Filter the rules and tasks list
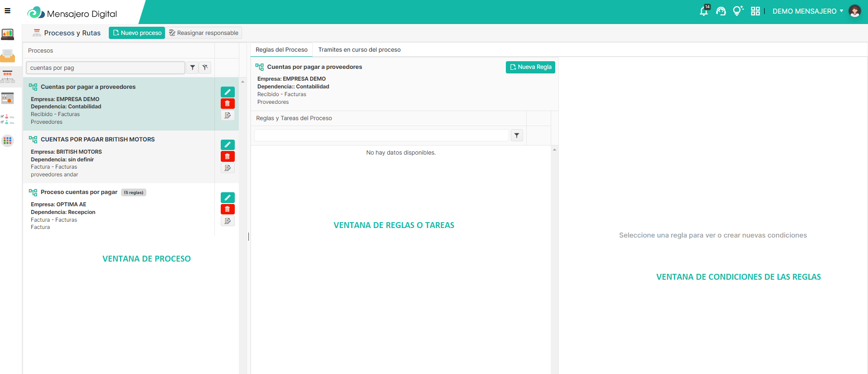Screen dimensions: 868x374 [517, 136]
